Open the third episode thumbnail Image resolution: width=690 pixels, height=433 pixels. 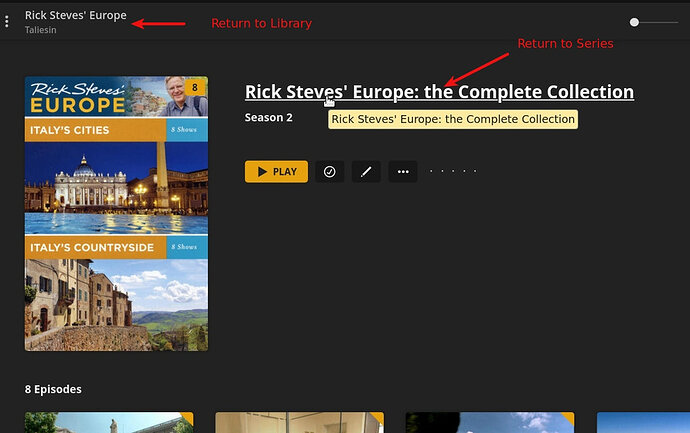[490, 422]
